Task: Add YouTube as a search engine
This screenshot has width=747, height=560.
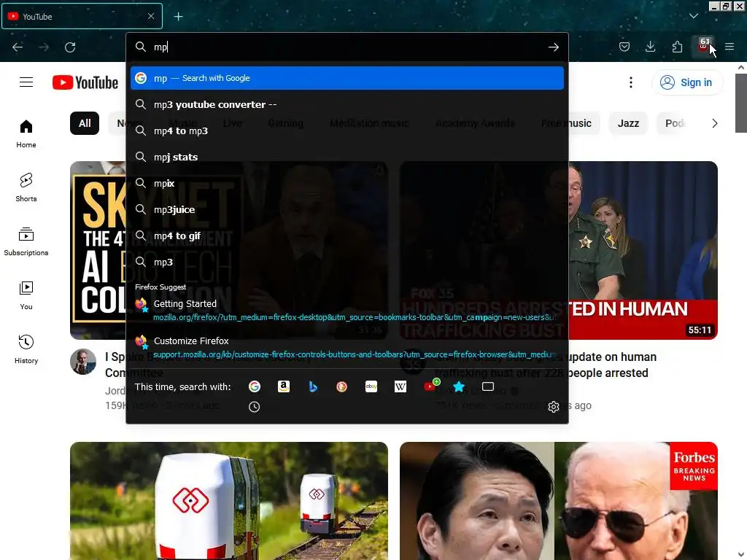Action: pyautogui.click(x=430, y=386)
